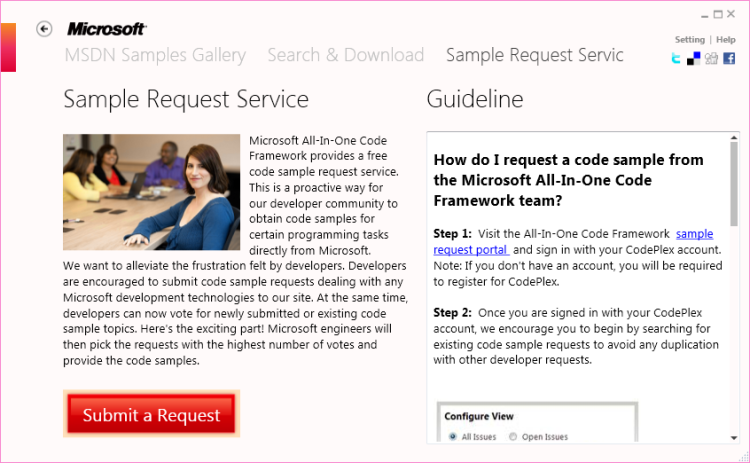Click the meeting room photo
750x463 pixels.
(151, 192)
